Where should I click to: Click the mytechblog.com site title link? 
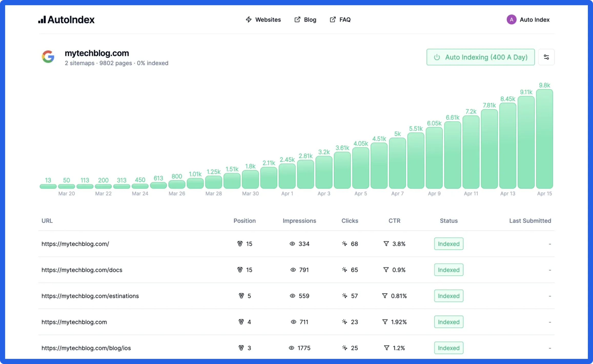click(97, 52)
